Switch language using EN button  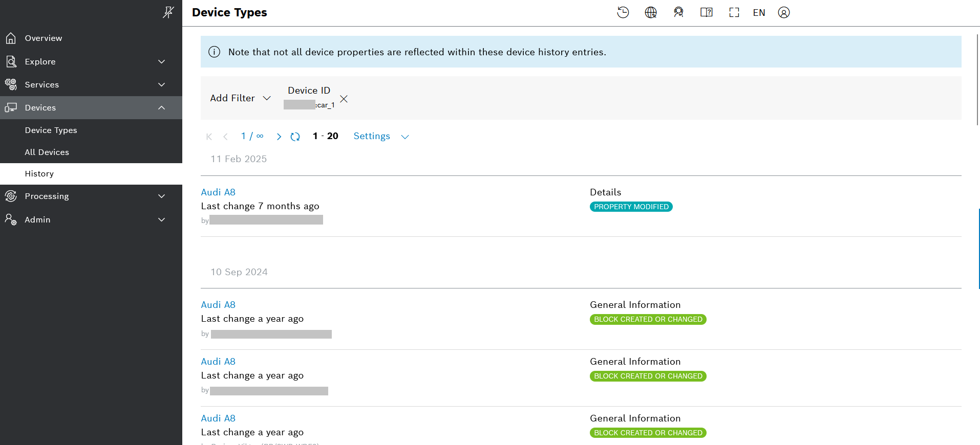point(759,12)
